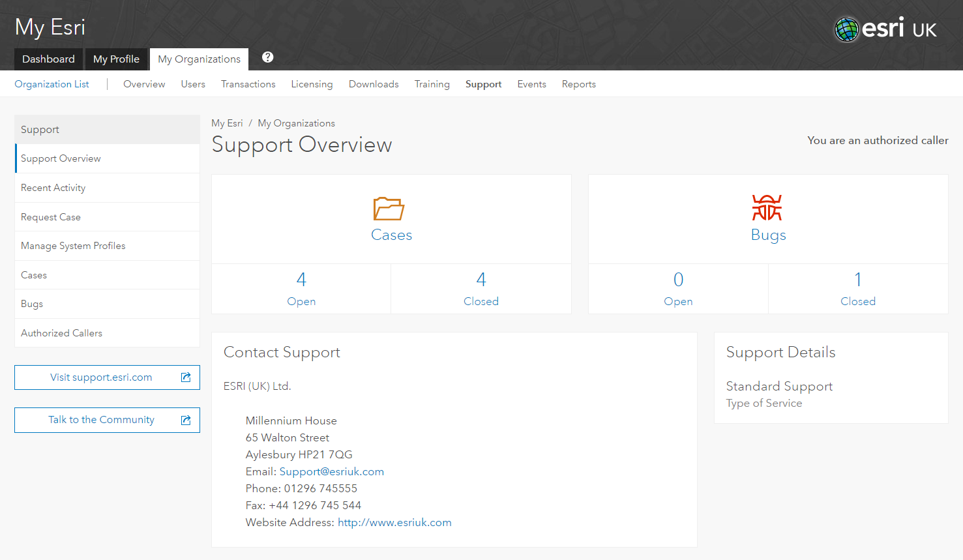Open the Users menu item
The height and width of the screenshot is (560, 963).
point(193,84)
